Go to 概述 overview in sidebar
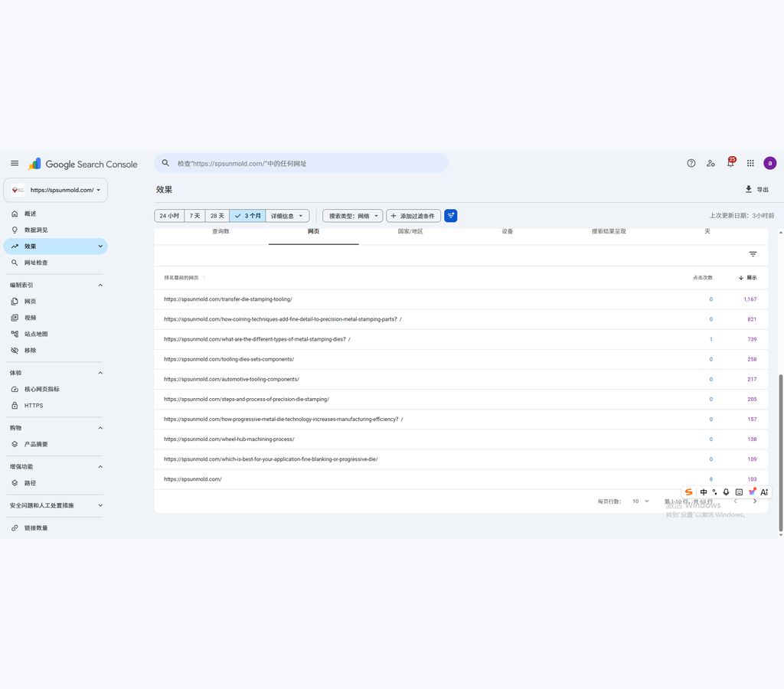 click(55, 214)
